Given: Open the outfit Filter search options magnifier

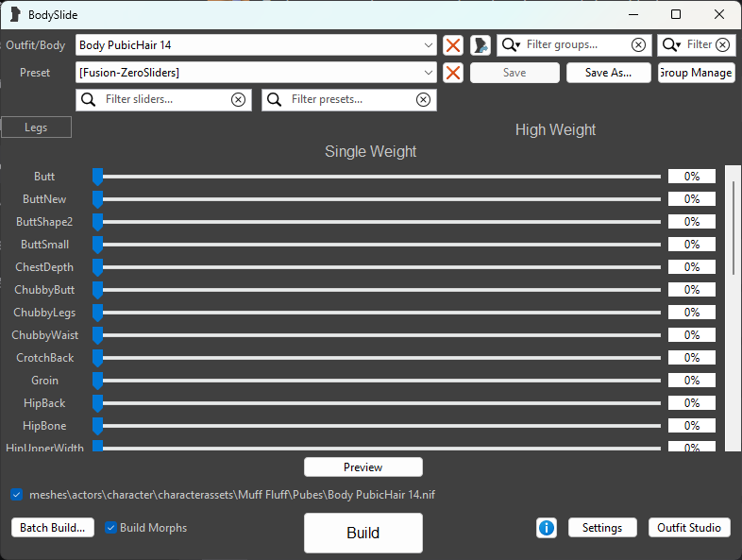Looking at the screenshot, I should [671, 45].
